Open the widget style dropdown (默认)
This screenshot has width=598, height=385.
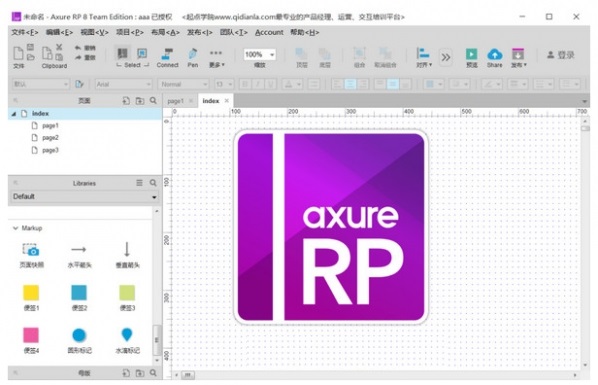pyautogui.click(x=40, y=84)
